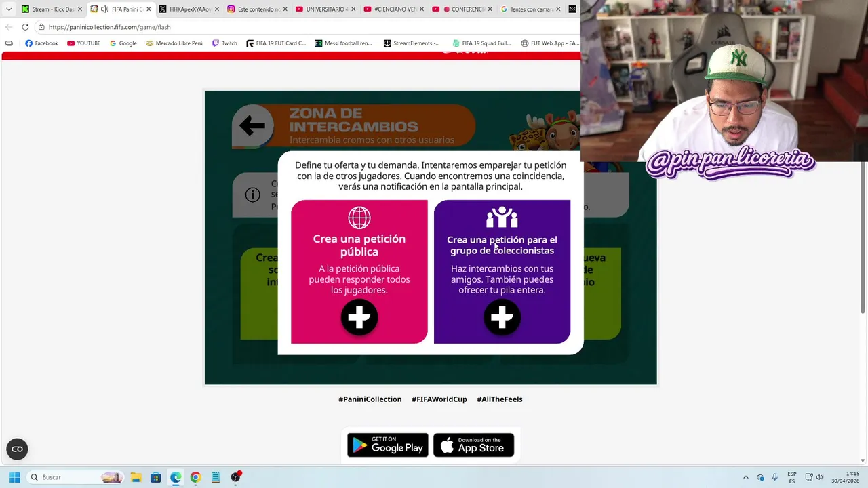
Task: Open the Google bookmark
Action: pyautogui.click(x=123, y=43)
